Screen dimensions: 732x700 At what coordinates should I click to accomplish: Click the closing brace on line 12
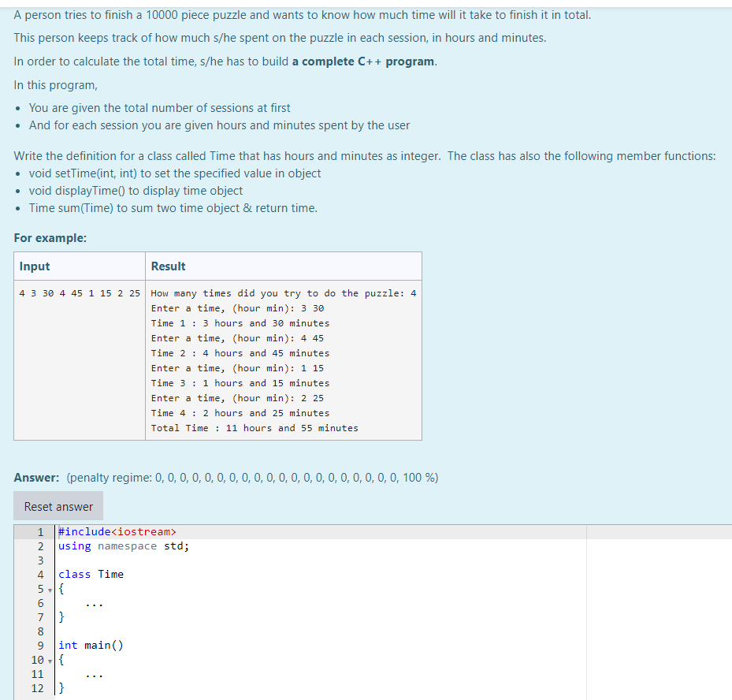point(61,687)
